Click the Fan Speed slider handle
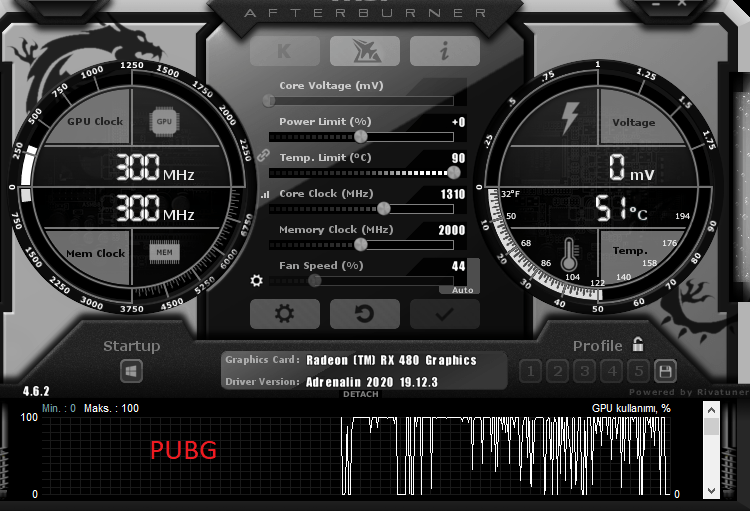750x511 pixels. pos(315,281)
